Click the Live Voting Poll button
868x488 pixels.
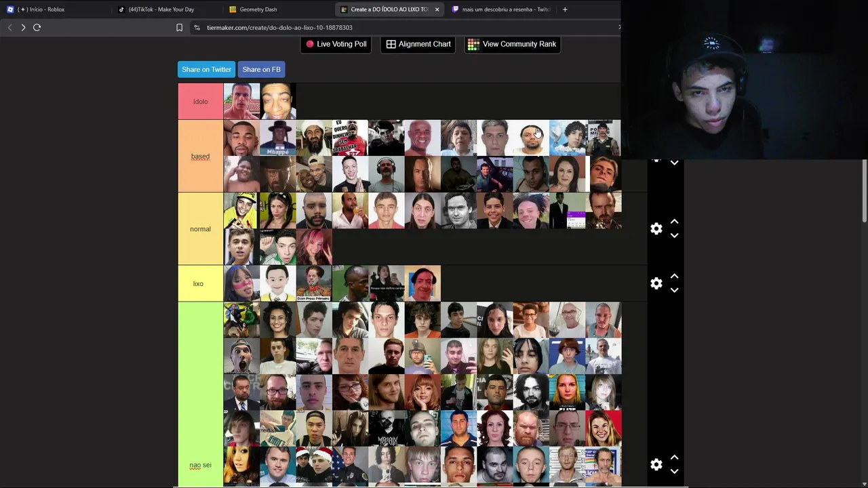tap(336, 44)
